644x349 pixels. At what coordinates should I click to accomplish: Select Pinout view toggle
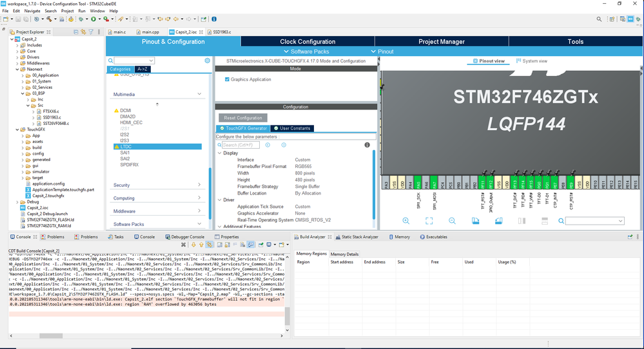pyautogui.click(x=489, y=61)
